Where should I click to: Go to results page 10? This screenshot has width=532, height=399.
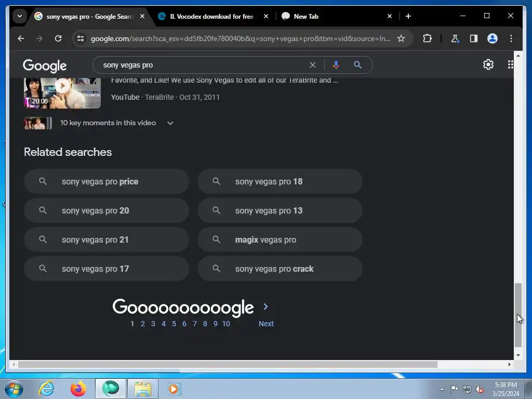226,324
